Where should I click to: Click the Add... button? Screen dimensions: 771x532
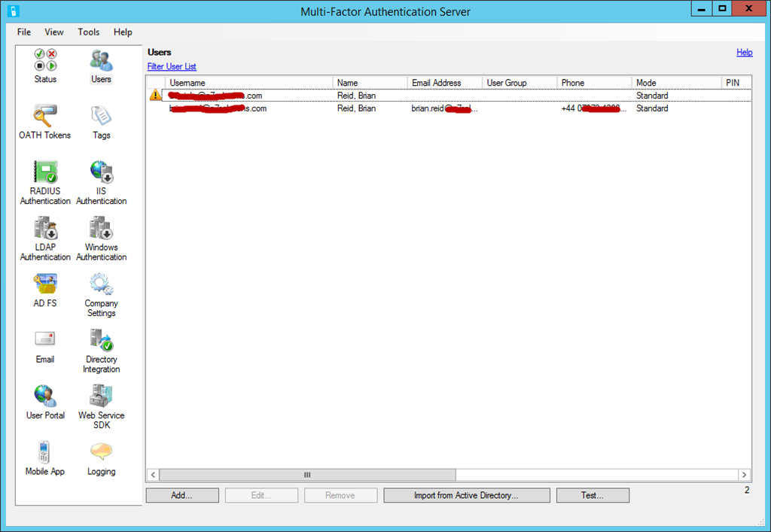click(x=182, y=495)
